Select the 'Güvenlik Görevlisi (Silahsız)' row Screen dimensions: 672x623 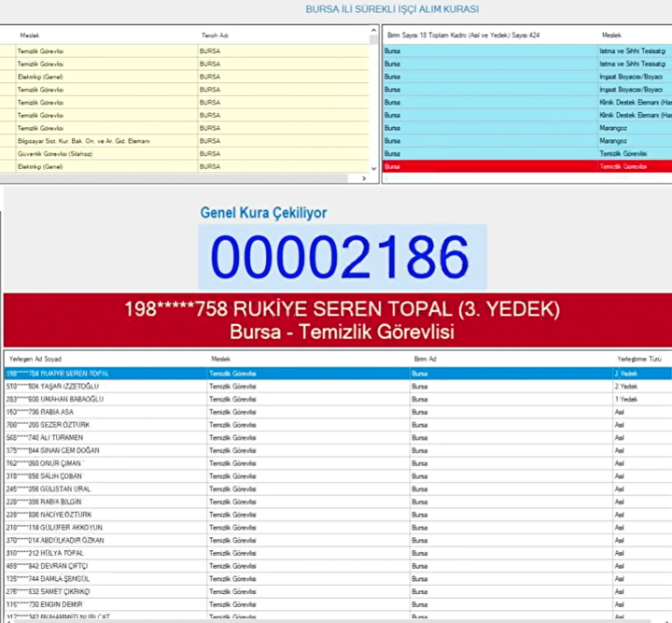(x=184, y=154)
